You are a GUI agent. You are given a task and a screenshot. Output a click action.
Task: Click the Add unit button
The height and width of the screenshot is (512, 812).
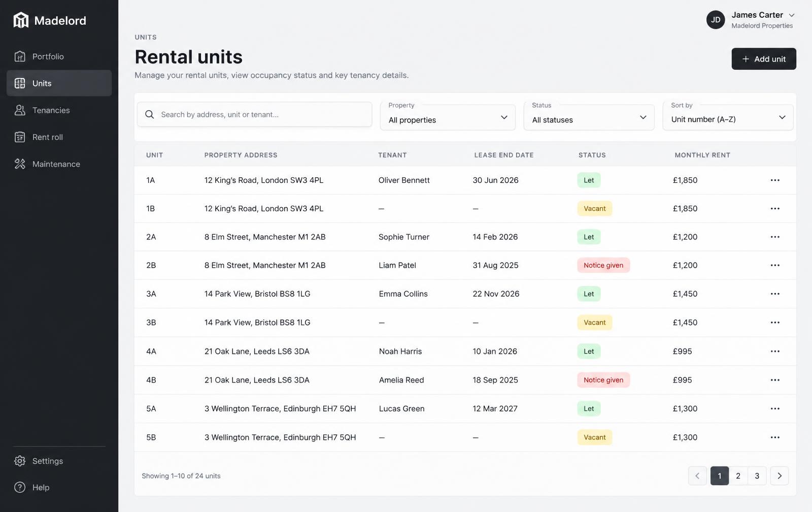(x=764, y=59)
